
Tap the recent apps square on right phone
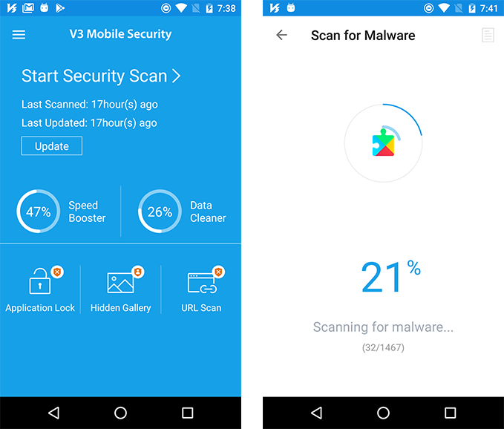450,413
